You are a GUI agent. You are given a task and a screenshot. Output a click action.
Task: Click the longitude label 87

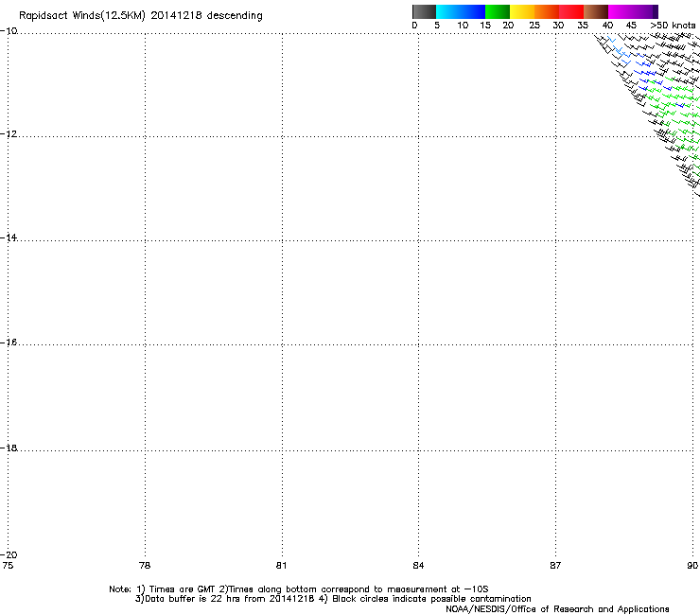555,566
